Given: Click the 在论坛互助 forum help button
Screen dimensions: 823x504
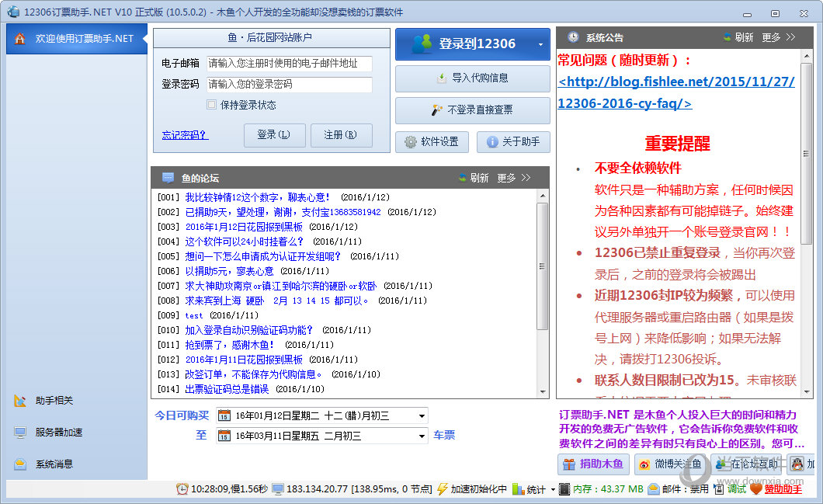Looking at the screenshot, I should pyautogui.click(x=747, y=464).
